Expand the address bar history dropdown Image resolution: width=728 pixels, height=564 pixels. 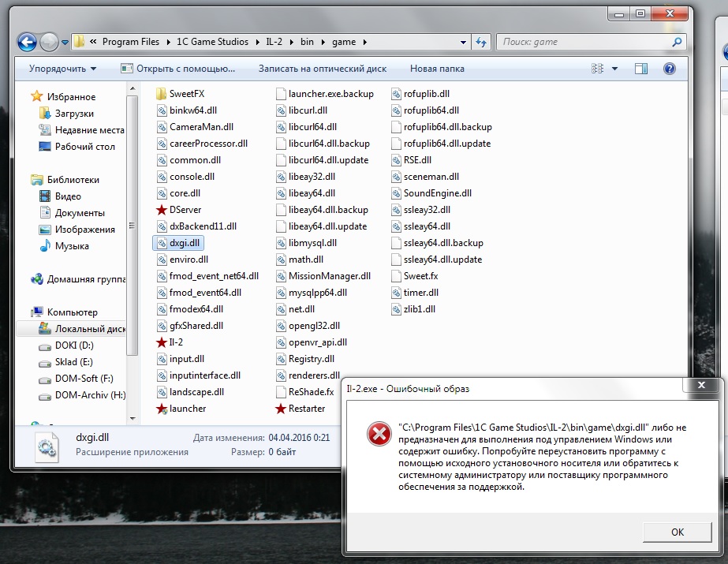click(x=463, y=43)
